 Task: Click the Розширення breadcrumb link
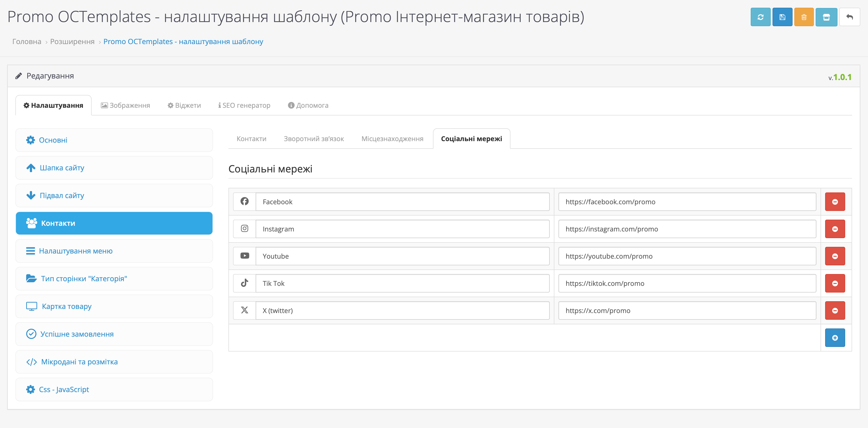72,42
